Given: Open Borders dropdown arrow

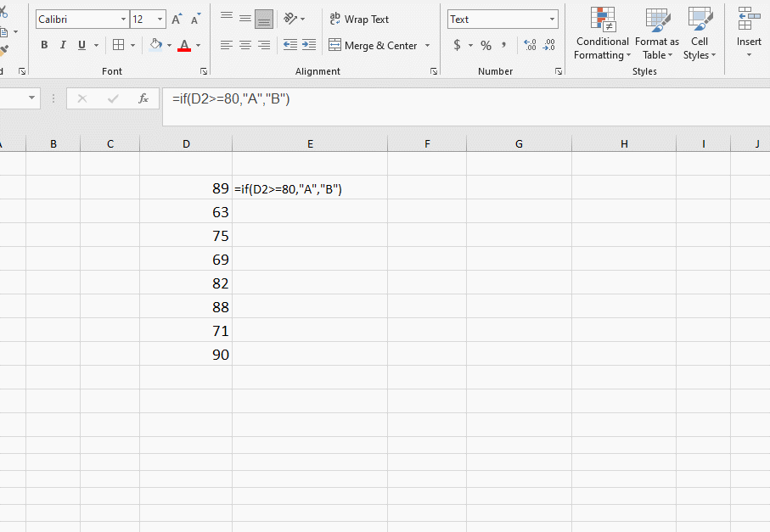Looking at the screenshot, I should [x=132, y=45].
